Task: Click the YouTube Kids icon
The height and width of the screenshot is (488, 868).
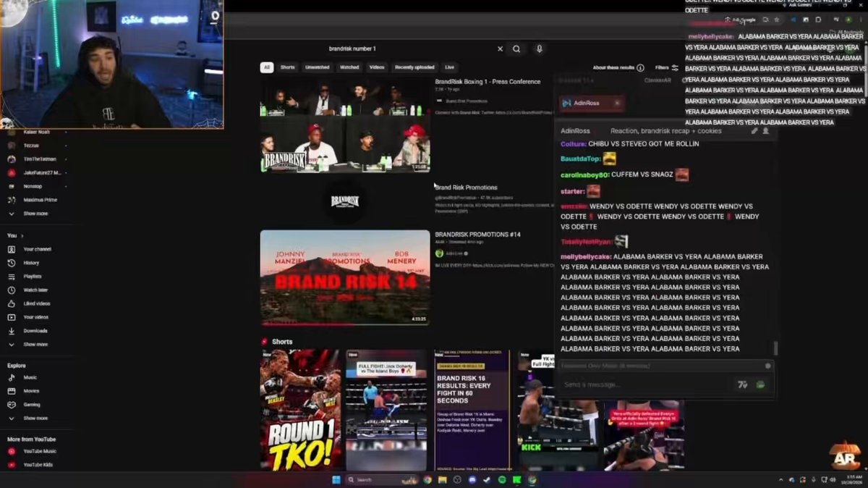Action: 12,465
